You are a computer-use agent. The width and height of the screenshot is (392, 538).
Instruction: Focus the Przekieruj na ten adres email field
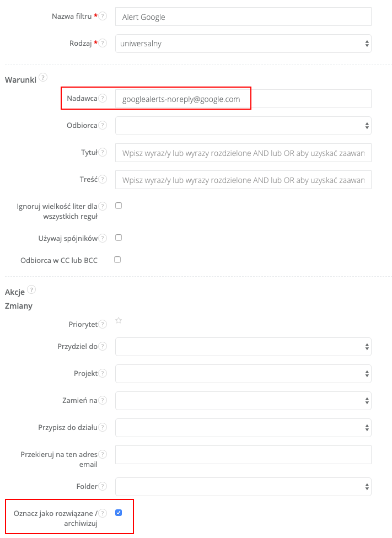[x=243, y=455]
